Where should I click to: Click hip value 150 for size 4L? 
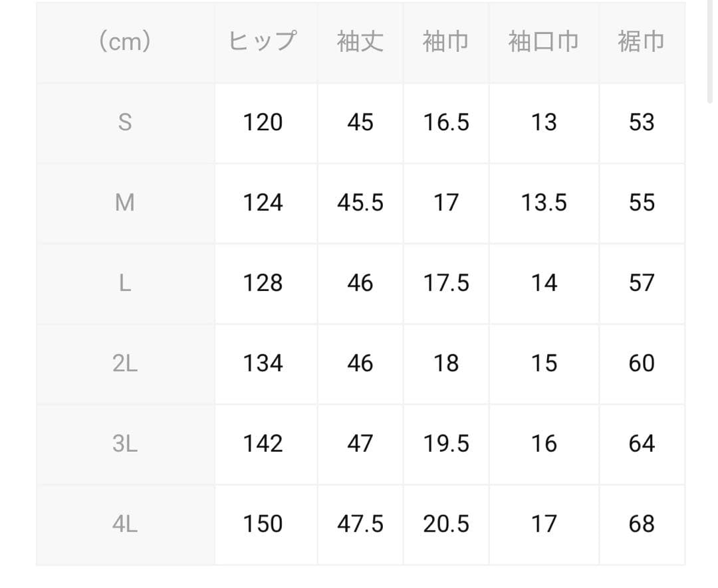pos(263,524)
